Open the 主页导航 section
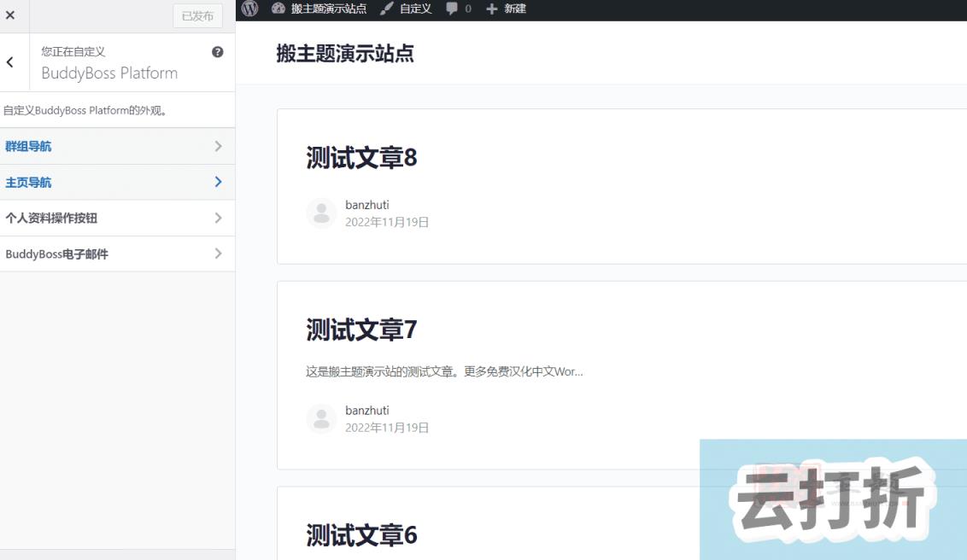 pyautogui.click(x=117, y=182)
